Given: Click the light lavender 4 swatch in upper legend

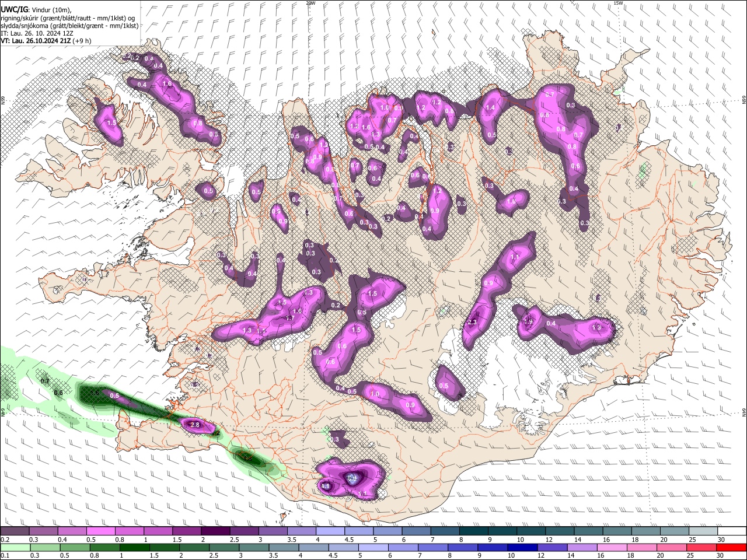Looking at the screenshot, I should 330,531.
